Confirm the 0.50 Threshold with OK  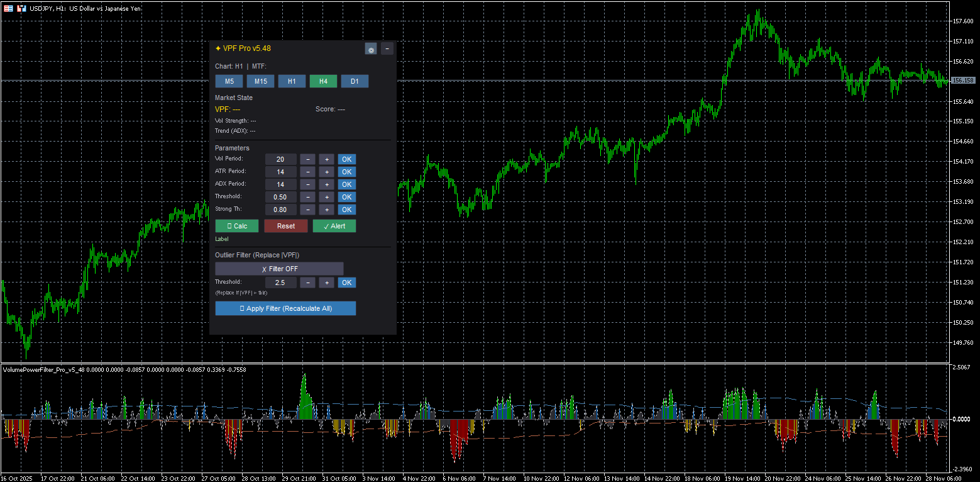(347, 197)
